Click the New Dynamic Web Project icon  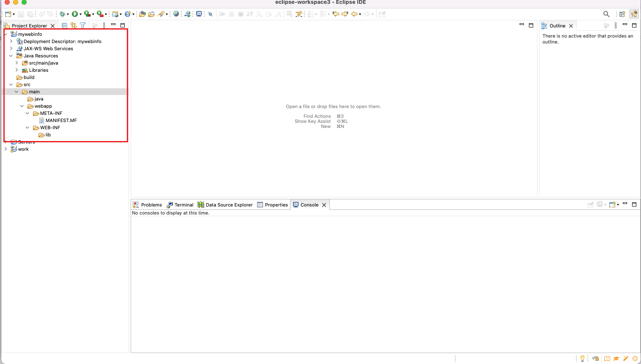115,14
